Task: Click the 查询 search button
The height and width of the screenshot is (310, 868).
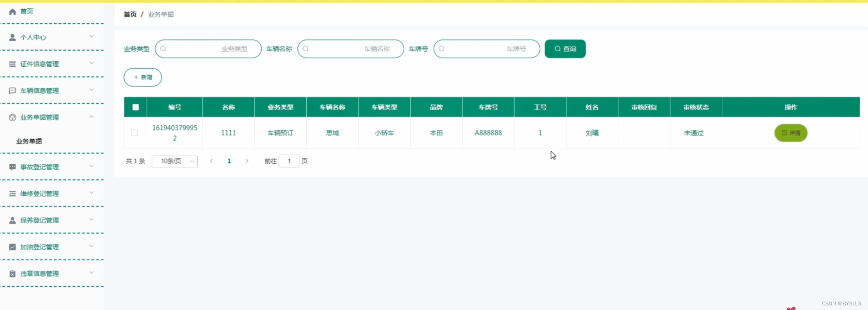Action: coord(565,49)
